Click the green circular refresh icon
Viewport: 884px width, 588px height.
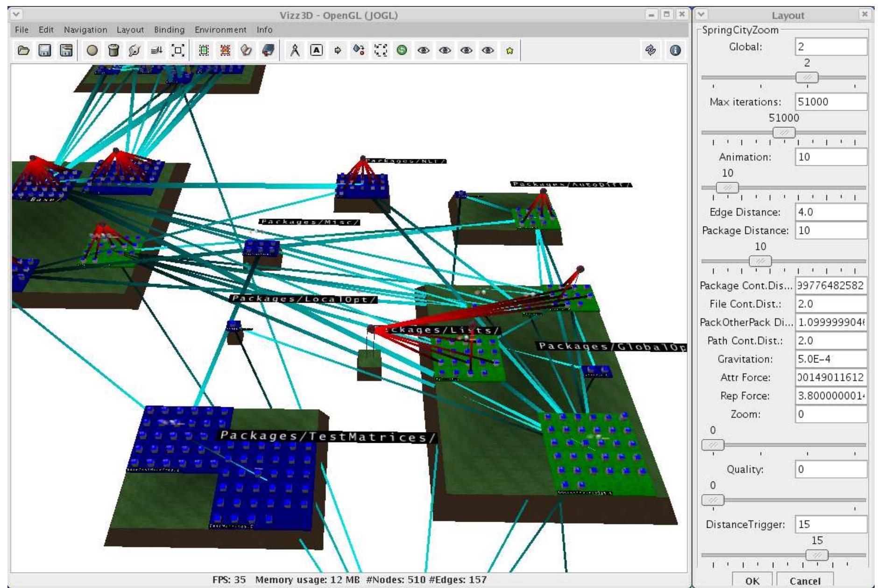[402, 50]
